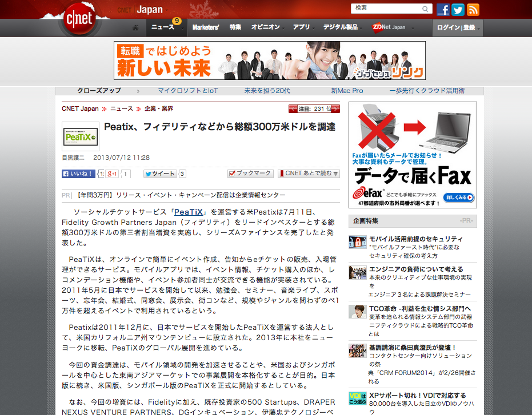This screenshot has width=532, height=415.
Task: Click the next ranking arrow beside 注目
Action: 335,109
